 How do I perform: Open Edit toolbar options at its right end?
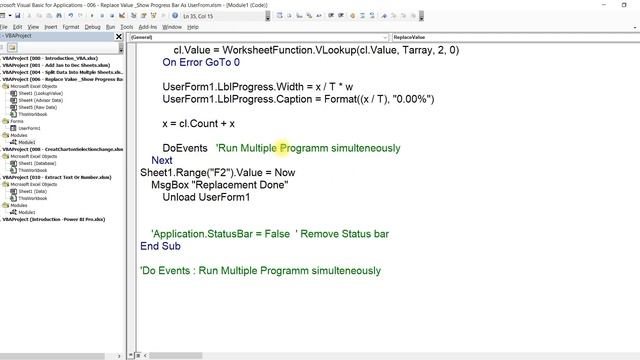tap(422, 16)
